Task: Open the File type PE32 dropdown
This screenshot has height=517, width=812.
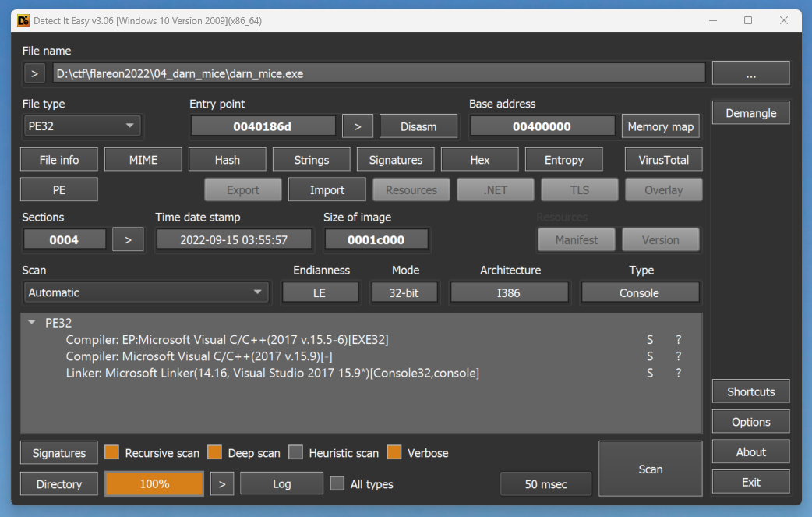Action: click(x=82, y=126)
